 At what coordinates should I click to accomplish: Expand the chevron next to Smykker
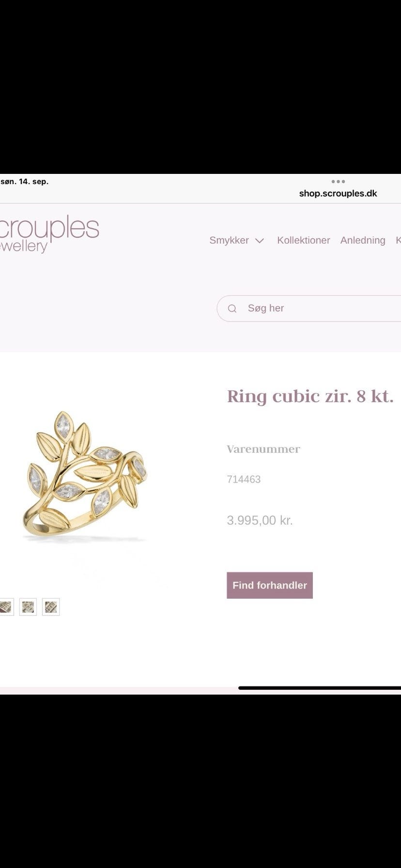coord(260,241)
